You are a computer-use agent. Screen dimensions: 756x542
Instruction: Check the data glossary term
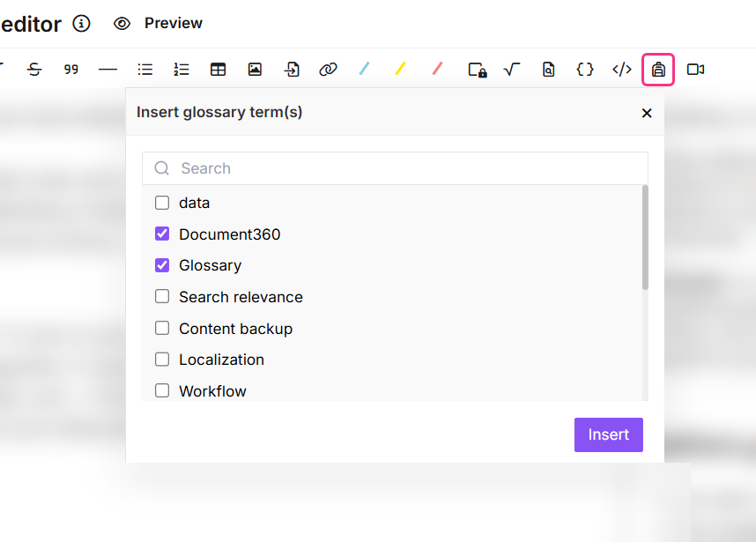(x=162, y=203)
